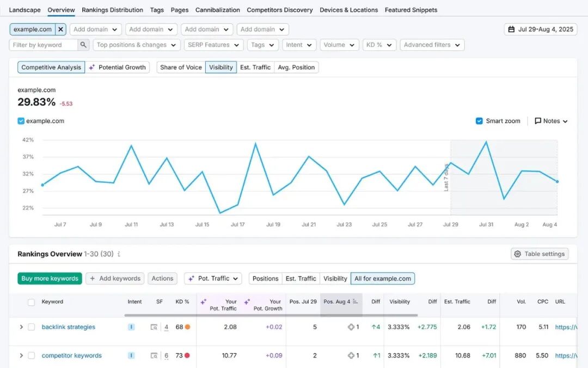This screenshot has width=588, height=368.
Task: Open the Volume filter dropdown
Action: pos(339,45)
